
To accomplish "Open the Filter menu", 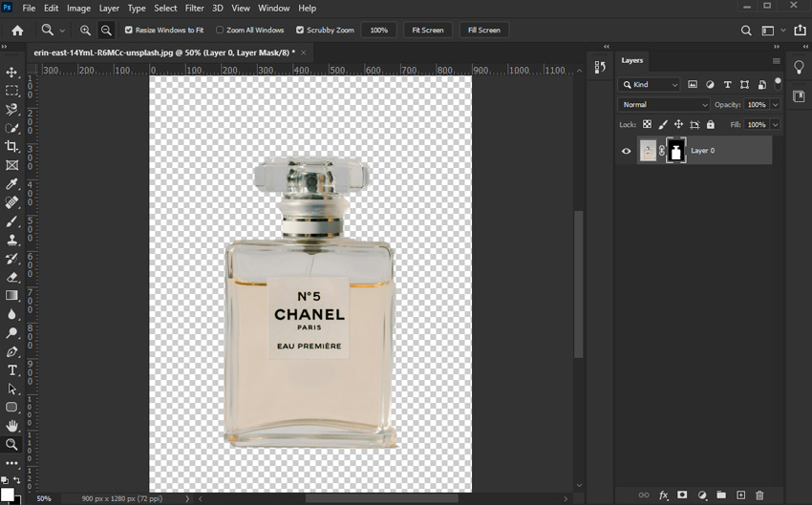I will point(195,9).
